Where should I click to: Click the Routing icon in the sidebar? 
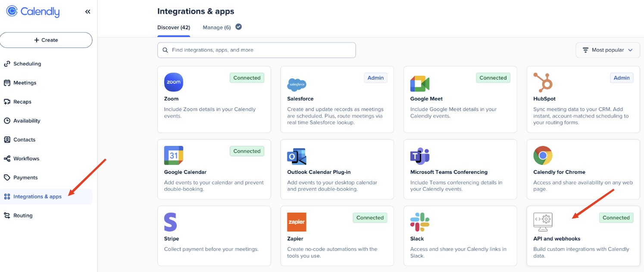pos(7,215)
